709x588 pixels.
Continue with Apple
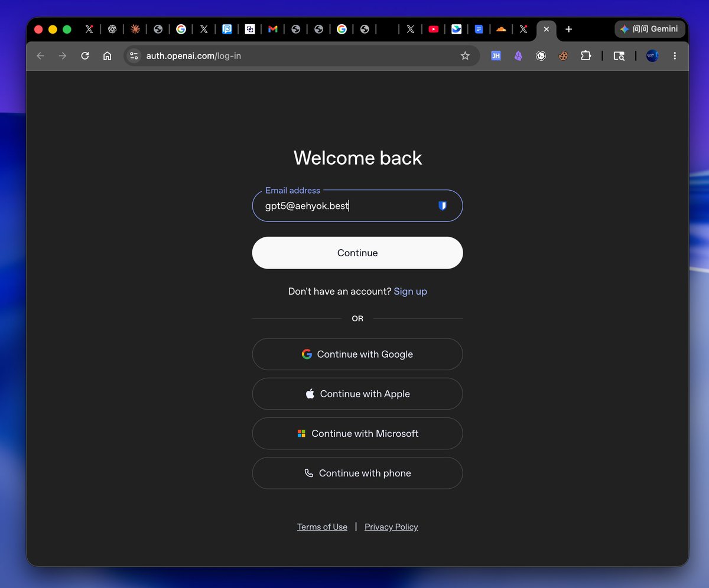[x=357, y=394]
